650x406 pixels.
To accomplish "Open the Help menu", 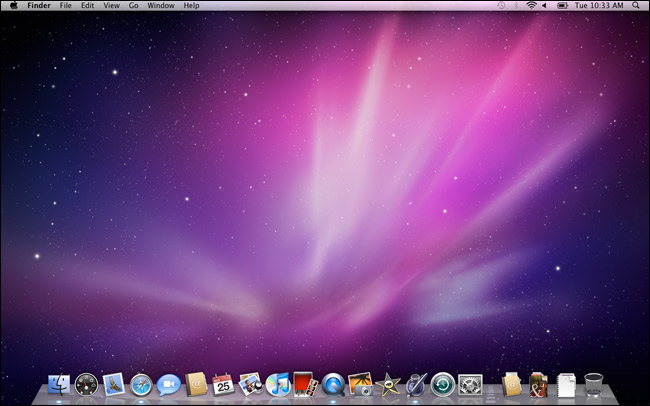I will (x=191, y=6).
